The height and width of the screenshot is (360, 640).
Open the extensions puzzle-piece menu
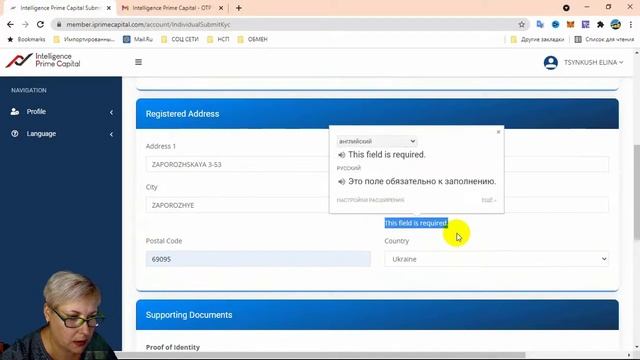(x=600, y=24)
